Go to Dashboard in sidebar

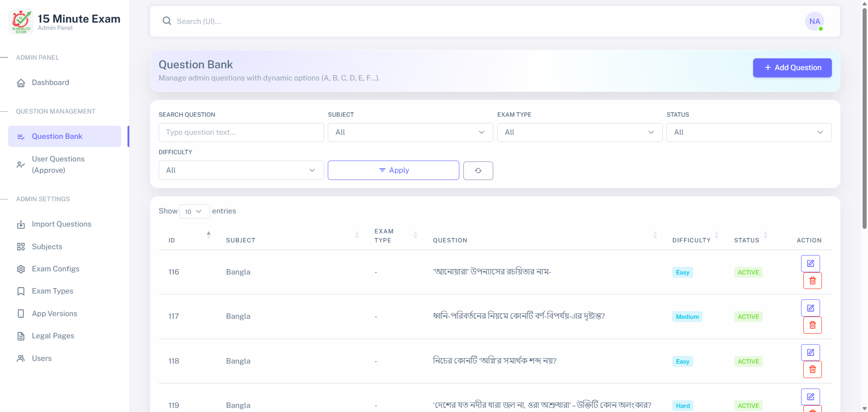[x=65, y=83]
